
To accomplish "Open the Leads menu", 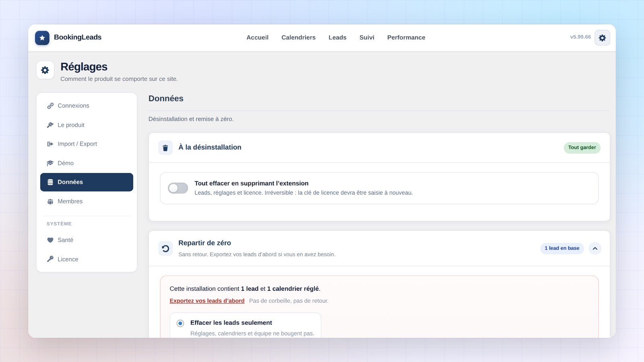I will point(337,37).
